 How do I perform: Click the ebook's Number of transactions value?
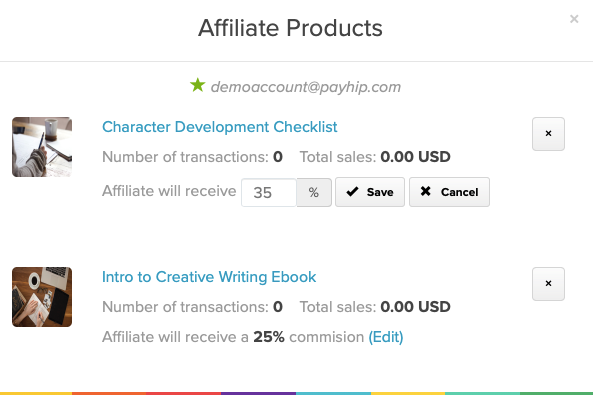(278, 307)
